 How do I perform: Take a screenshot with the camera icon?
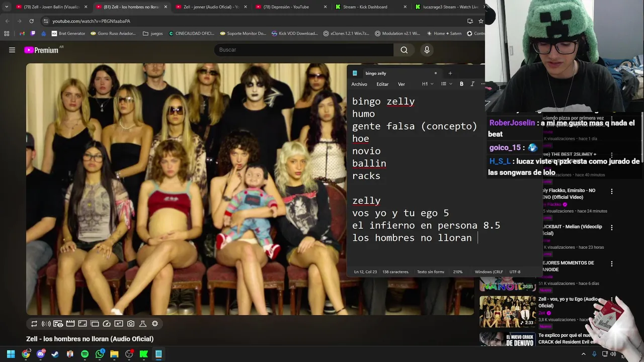(x=131, y=324)
